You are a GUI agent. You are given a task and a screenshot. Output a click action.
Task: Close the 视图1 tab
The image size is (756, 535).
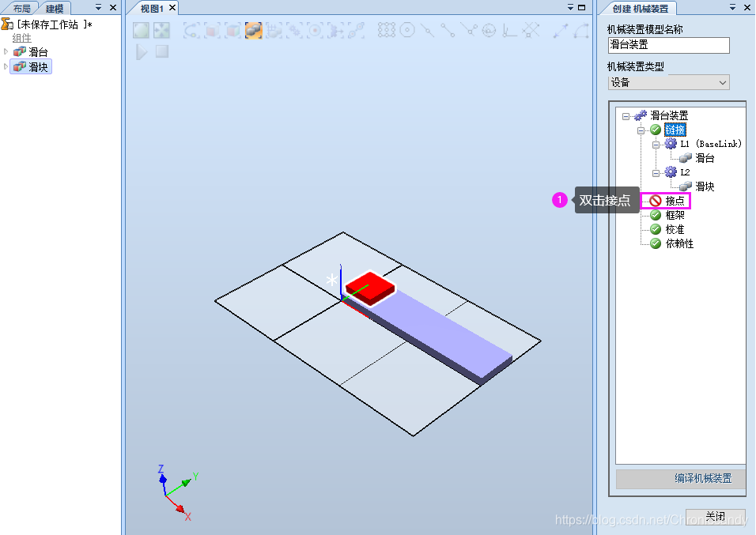pos(172,8)
